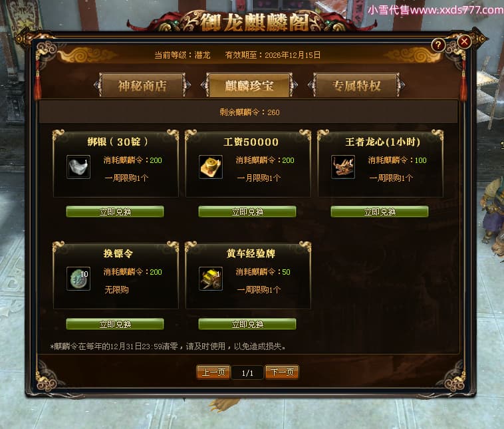Close the 御龙麒麟阁 window
Screen dimensions: 504x429
464,42
